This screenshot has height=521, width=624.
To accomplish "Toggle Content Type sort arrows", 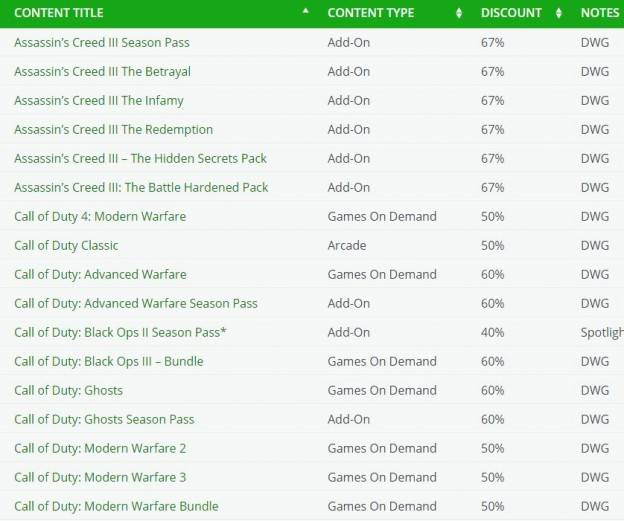I will click(x=459, y=13).
